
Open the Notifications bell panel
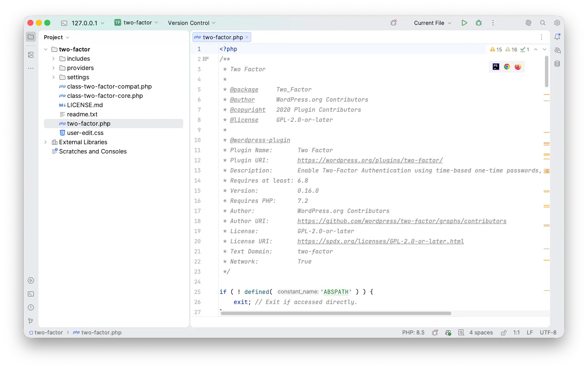557,37
